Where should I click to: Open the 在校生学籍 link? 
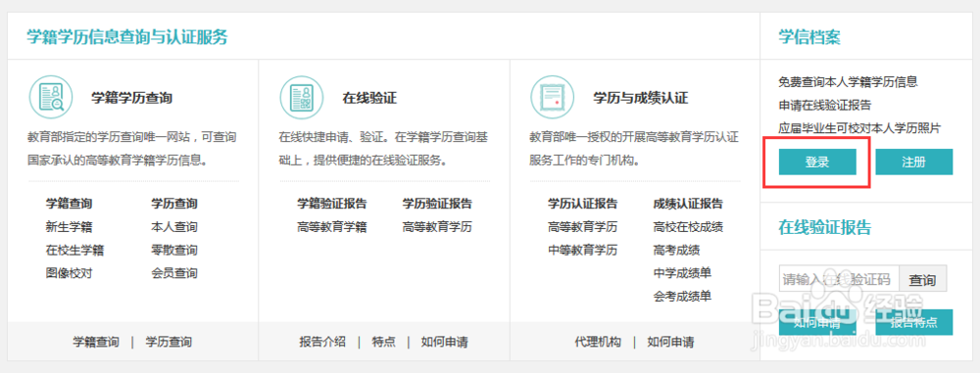click(x=74, y=251)
